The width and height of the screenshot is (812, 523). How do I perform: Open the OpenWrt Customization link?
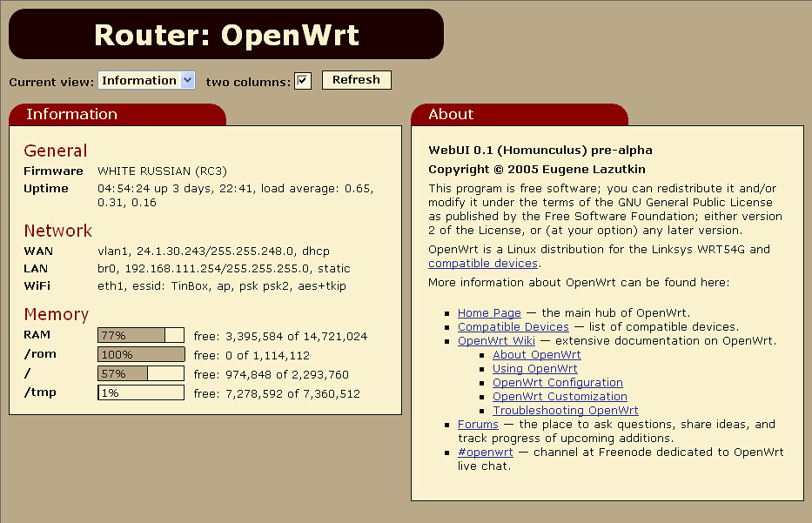[560, 397]
